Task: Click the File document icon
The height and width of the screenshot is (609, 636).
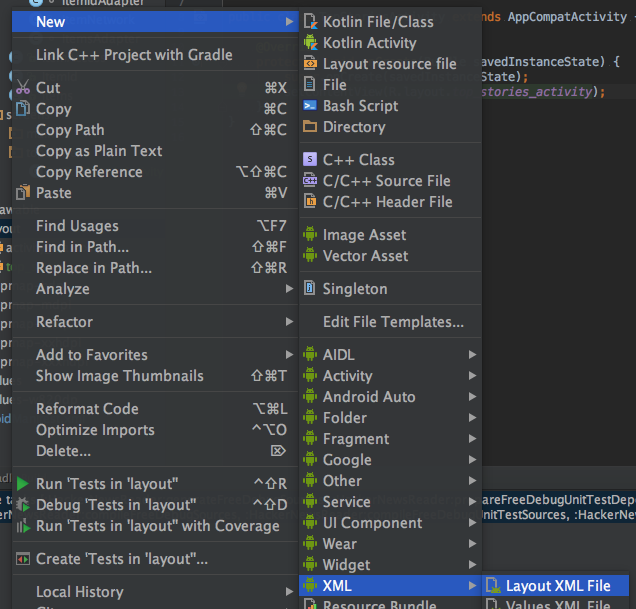Action: coord(310,84)
